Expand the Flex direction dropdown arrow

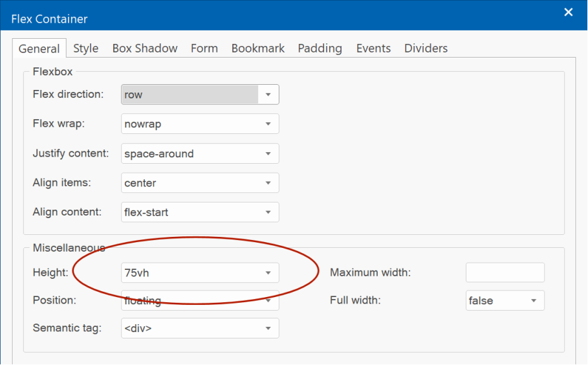[x=268, y=94]
